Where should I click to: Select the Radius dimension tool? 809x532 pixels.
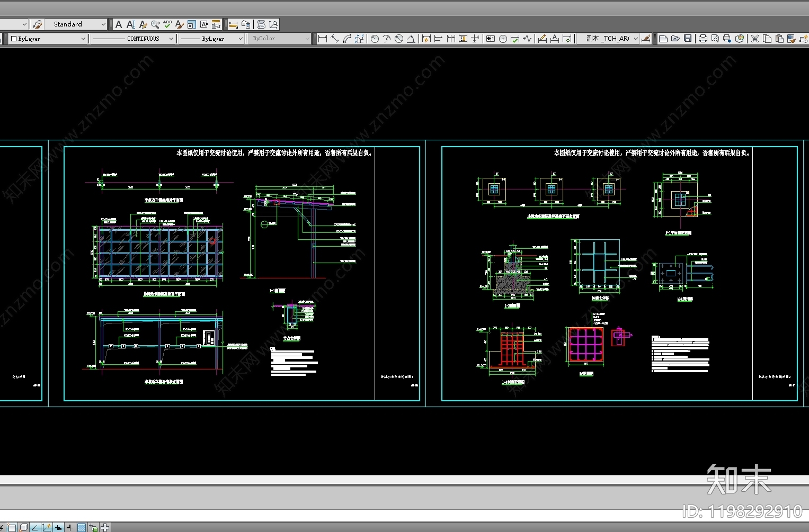375,39
